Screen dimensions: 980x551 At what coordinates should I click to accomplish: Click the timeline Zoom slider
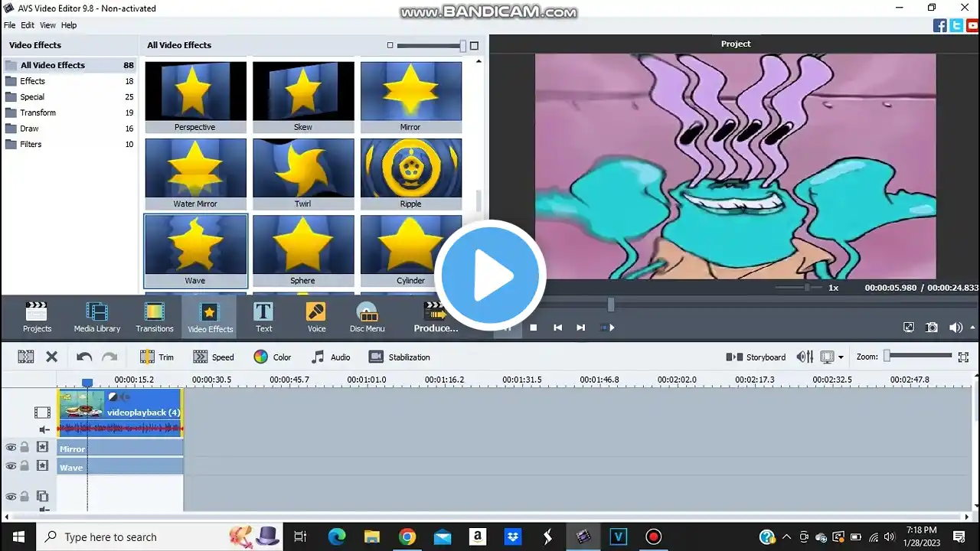(x=917, y=357)
